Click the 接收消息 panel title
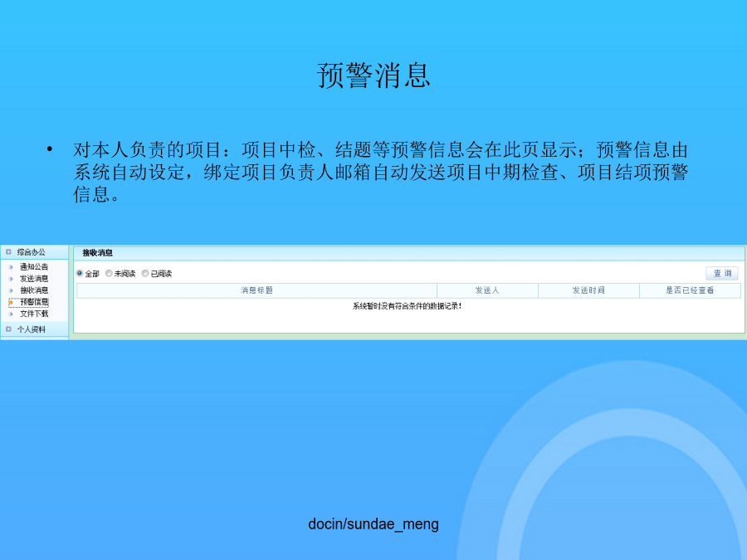This screenshot has width=747, height=560. pos(97,253)
